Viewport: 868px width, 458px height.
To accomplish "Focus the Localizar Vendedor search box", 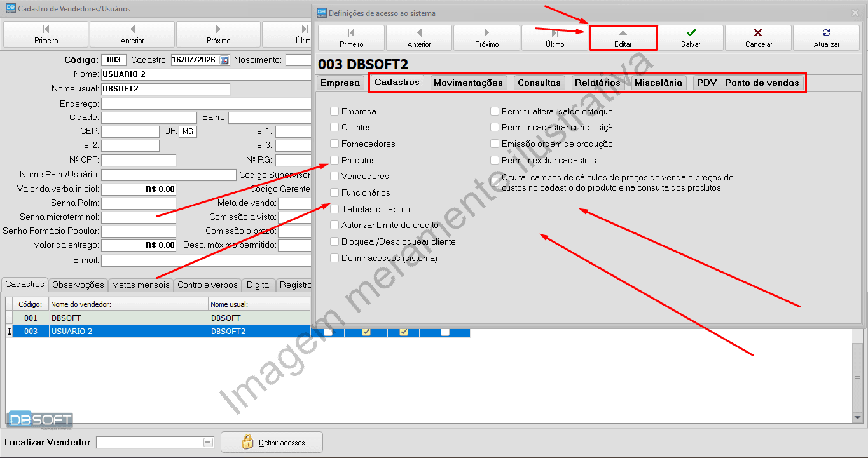I will point(150,442).
